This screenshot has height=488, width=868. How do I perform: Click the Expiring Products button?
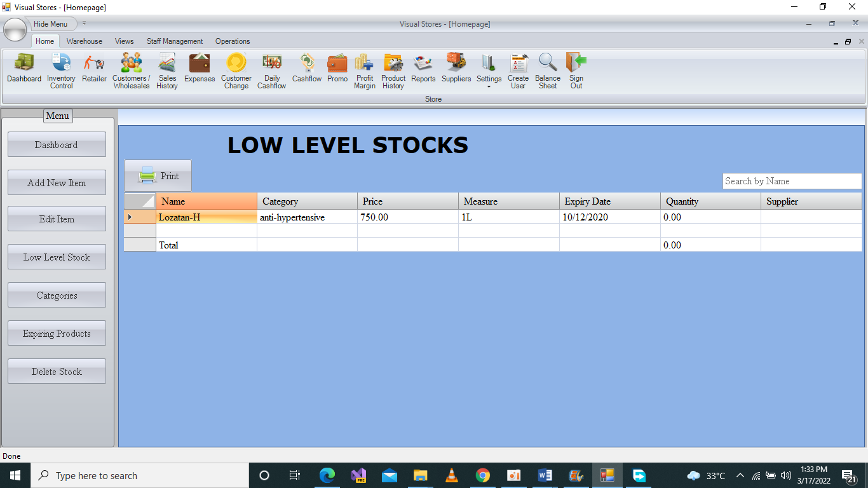pyautogui.click(x=57, y=333)
